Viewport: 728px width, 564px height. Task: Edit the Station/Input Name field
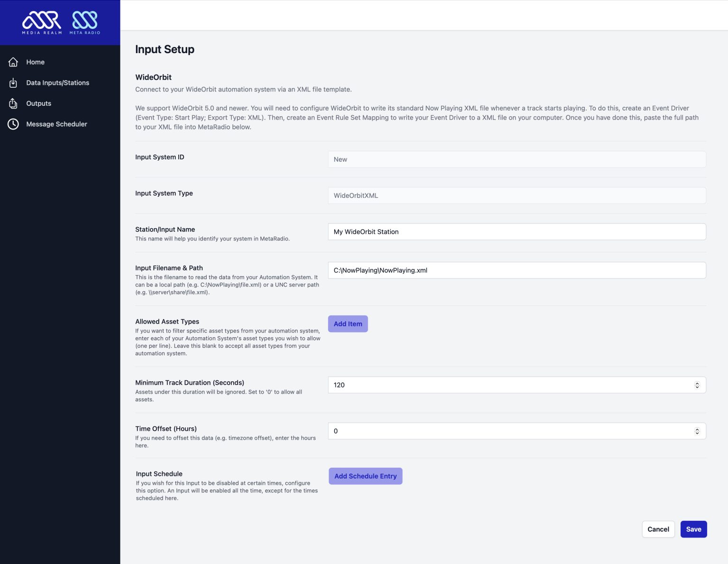pyautogui.click(x=517, y=231)
